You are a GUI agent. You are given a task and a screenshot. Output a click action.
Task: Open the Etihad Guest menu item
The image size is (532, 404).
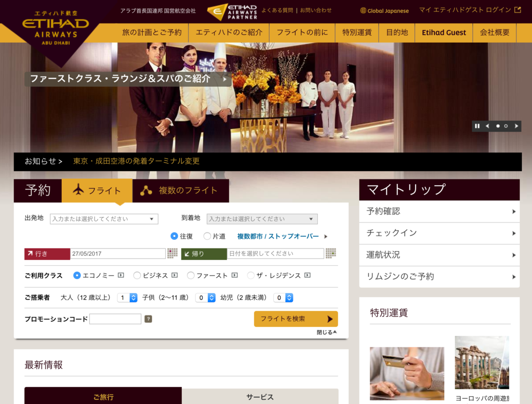pos(444,33)
